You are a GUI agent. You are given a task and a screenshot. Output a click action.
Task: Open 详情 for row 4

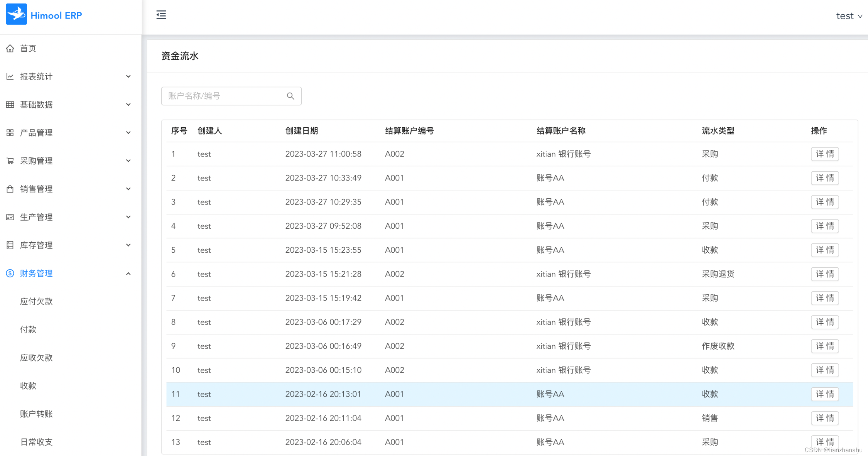coord(825,226)
